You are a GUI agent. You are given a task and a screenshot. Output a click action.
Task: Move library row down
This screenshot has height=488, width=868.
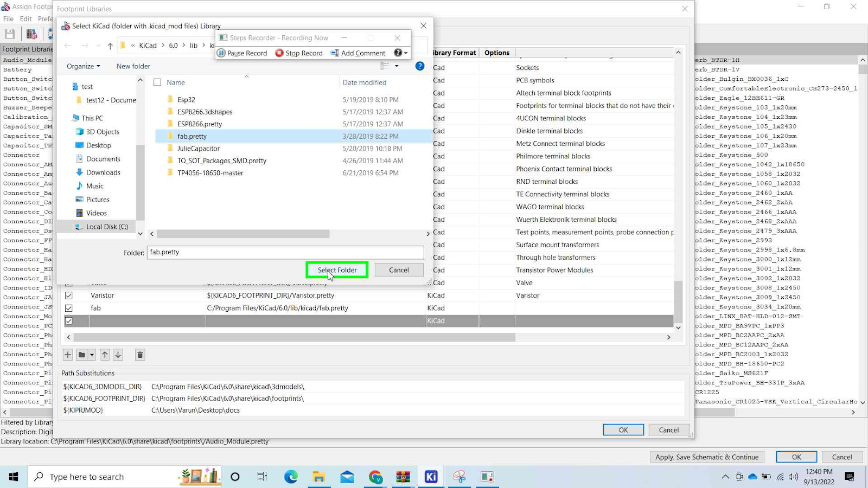click(118, 355)
